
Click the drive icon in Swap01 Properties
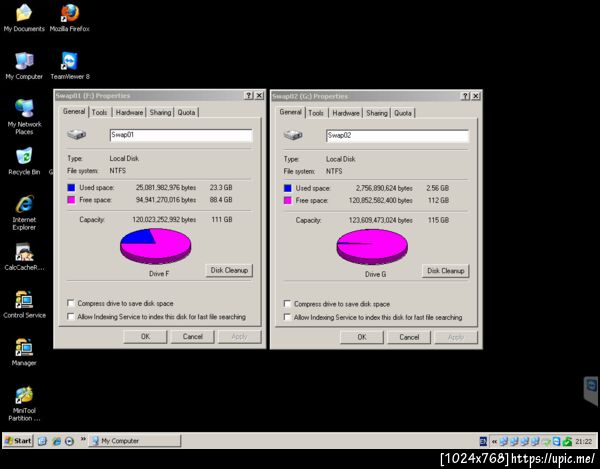coord(77,135)
